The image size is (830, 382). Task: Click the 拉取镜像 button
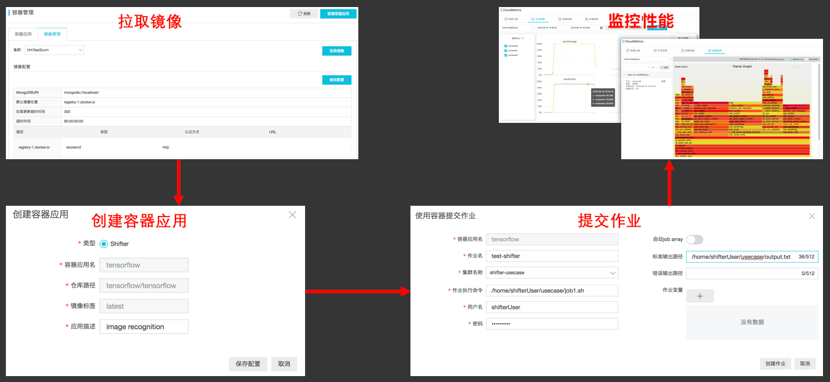click(x=337, y=51)
